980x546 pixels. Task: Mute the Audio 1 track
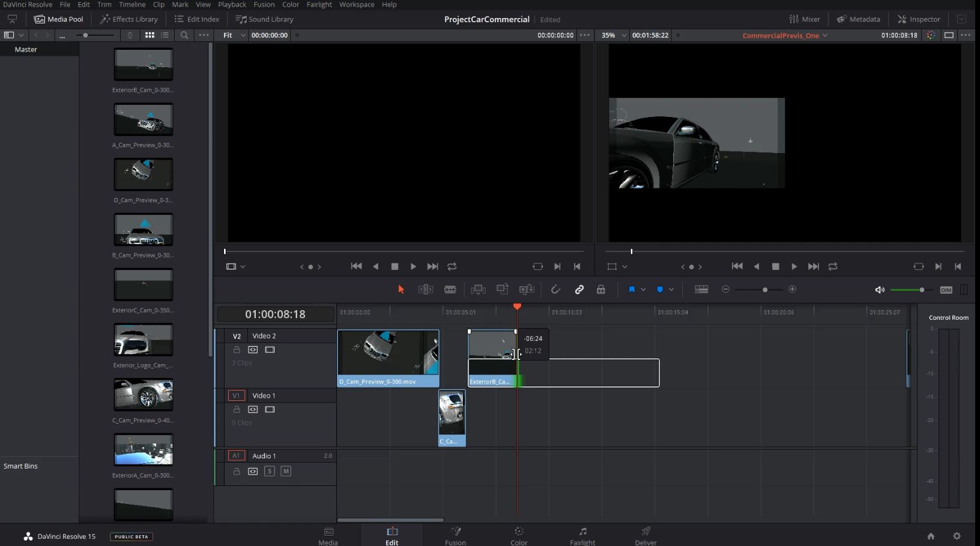point(286,472)
